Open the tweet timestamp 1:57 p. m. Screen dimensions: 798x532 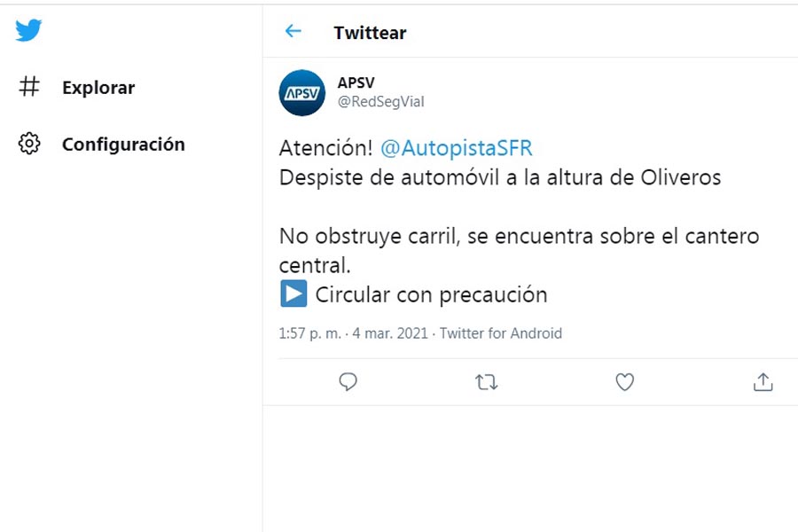click(x=309, y=333)
